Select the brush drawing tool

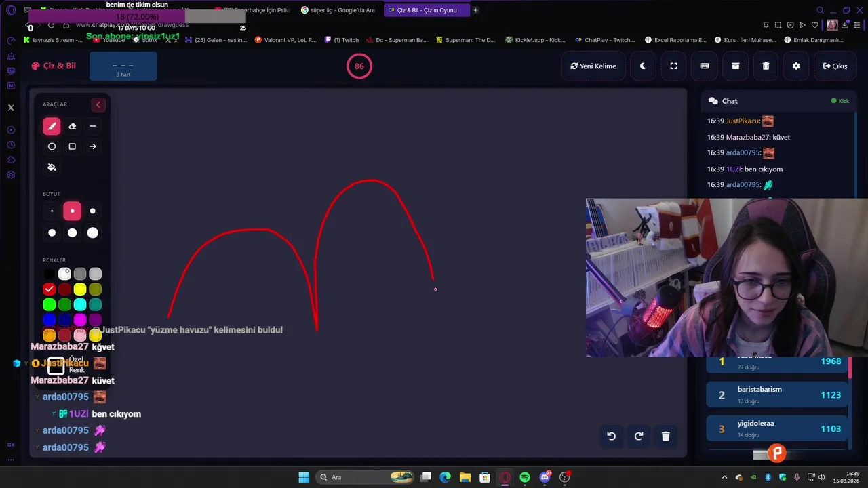(52, 126)
